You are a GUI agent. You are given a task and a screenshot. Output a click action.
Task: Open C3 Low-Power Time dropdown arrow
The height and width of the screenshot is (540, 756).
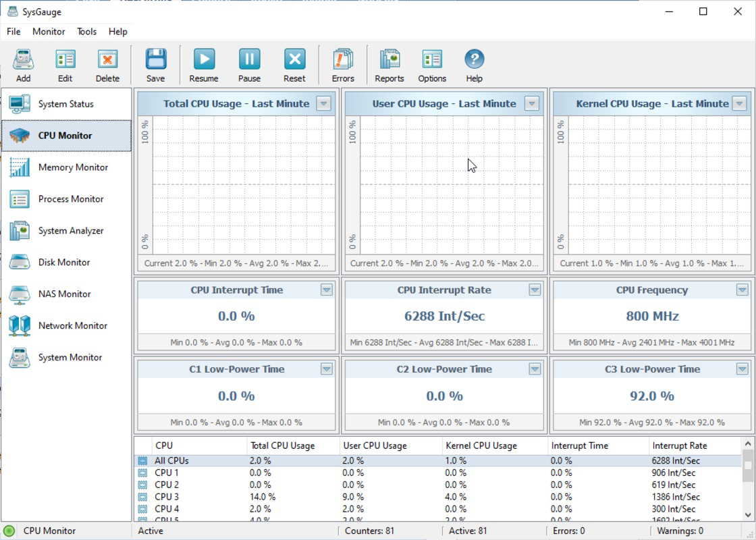pyautogui.click(x=742, y=369)
